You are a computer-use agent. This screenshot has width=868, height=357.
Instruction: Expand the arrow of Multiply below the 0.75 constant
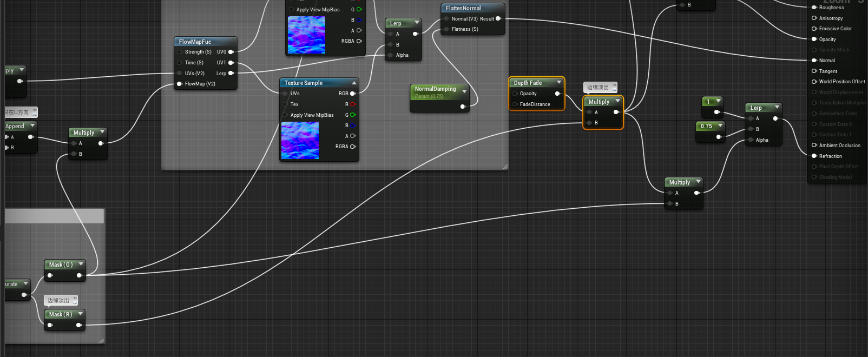[x=698, y=182]
